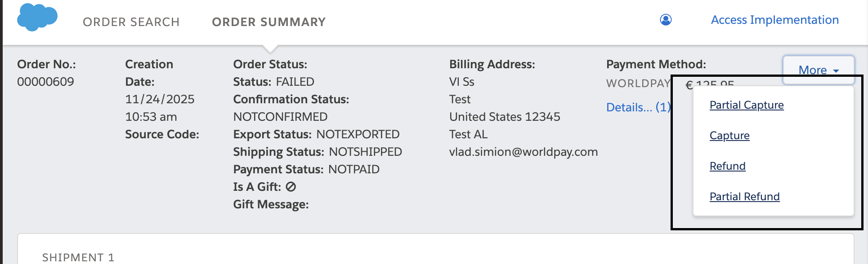Open the payment Details... (1) link
Viewport: 868px width, 264px height.
tap(638, 107)
